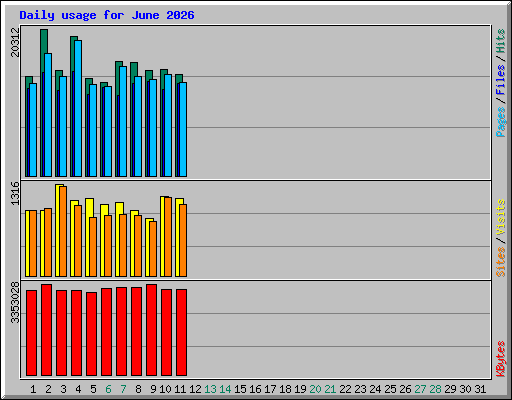Viewport: 512px width, 400px height.
Task: Click the day 4 cyan pages bar
Action: (x=78, y=109)
